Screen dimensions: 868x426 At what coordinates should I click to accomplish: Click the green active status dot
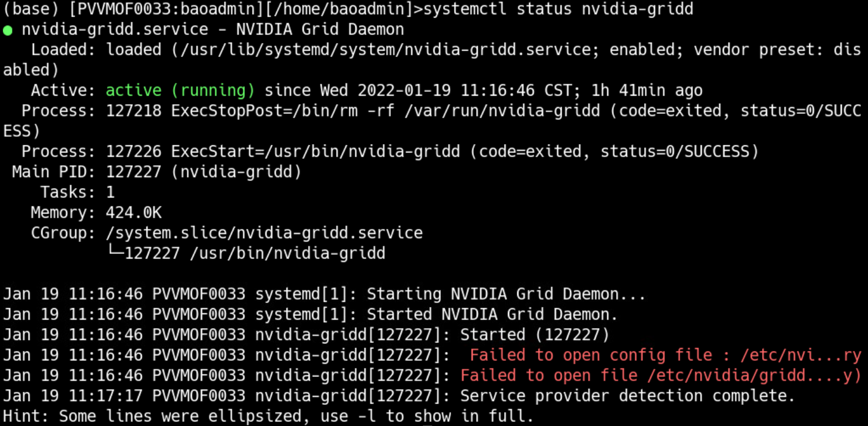tap(8, 29)
